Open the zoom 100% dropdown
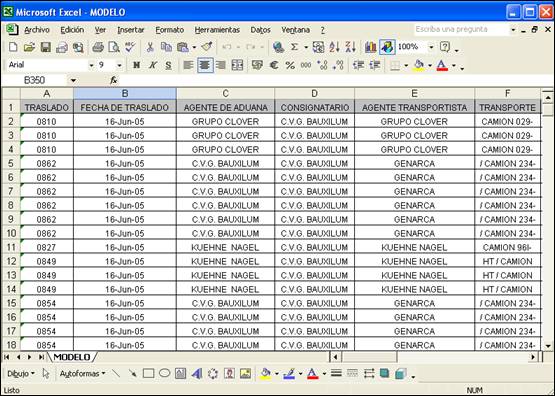This screenshot has height=396, width=555. (x=431, y=47)
